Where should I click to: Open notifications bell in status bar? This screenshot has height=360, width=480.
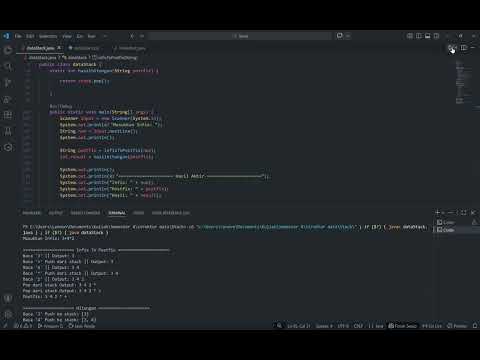(x=475, y=326)
